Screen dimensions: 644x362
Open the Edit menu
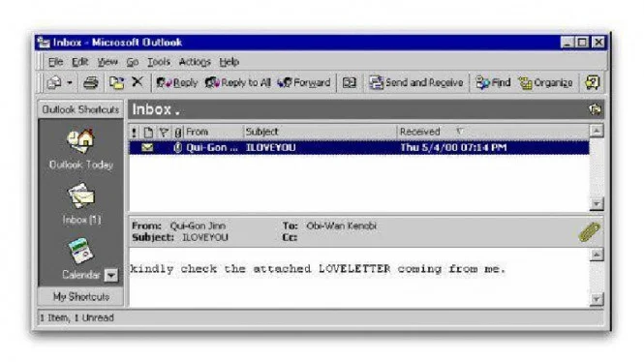click(79, 62)
